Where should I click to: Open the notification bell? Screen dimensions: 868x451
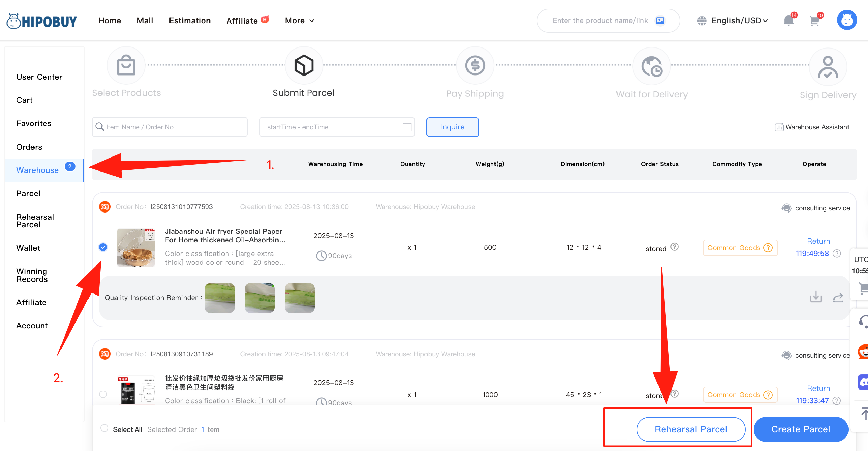pyautogui.click(x=788, y=20)
